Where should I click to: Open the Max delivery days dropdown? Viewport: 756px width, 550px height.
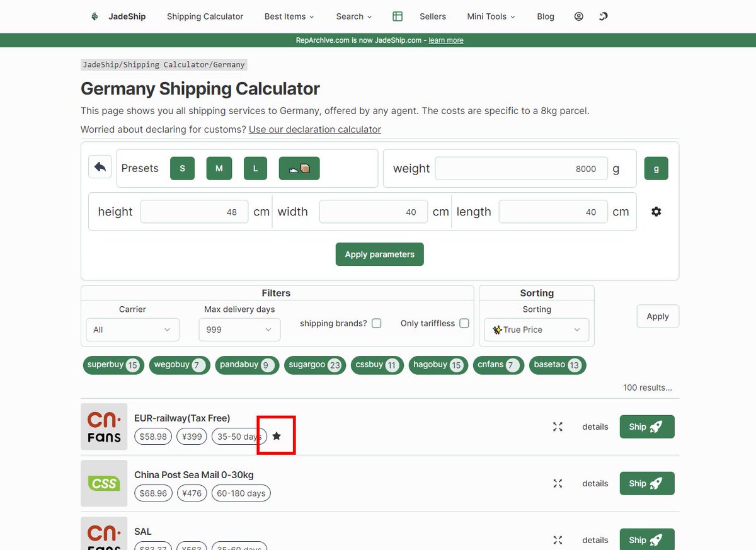(x=239, y=329)
